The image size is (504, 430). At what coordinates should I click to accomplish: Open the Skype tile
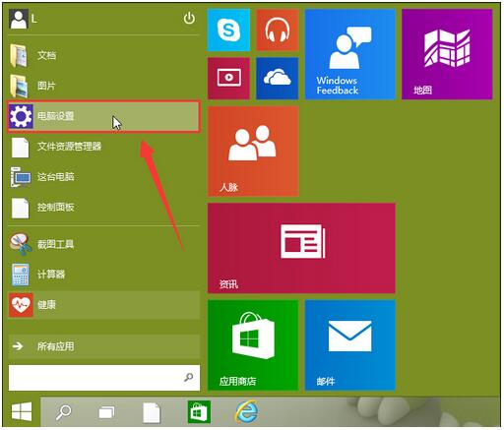click(228, 30)
